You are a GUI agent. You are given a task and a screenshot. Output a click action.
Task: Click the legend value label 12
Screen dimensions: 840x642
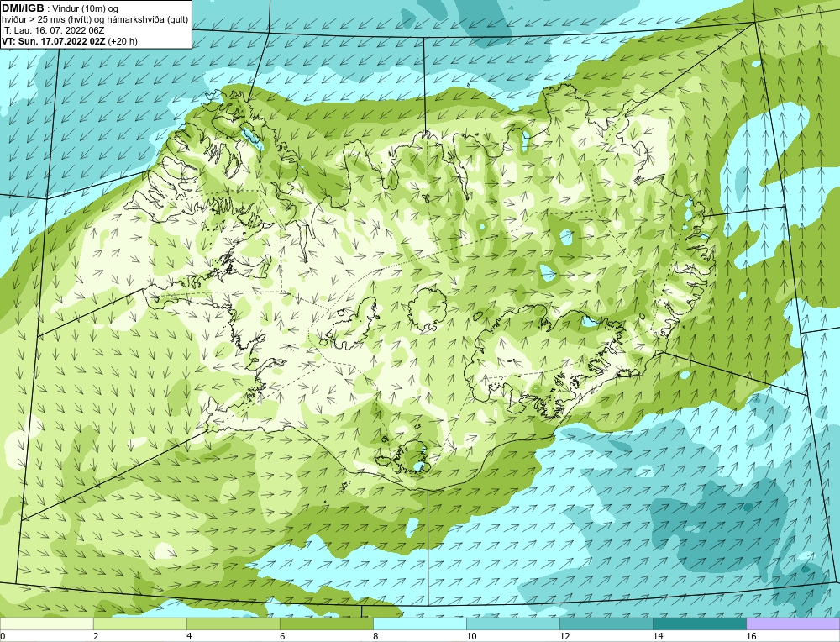click(x=564, y=636)
